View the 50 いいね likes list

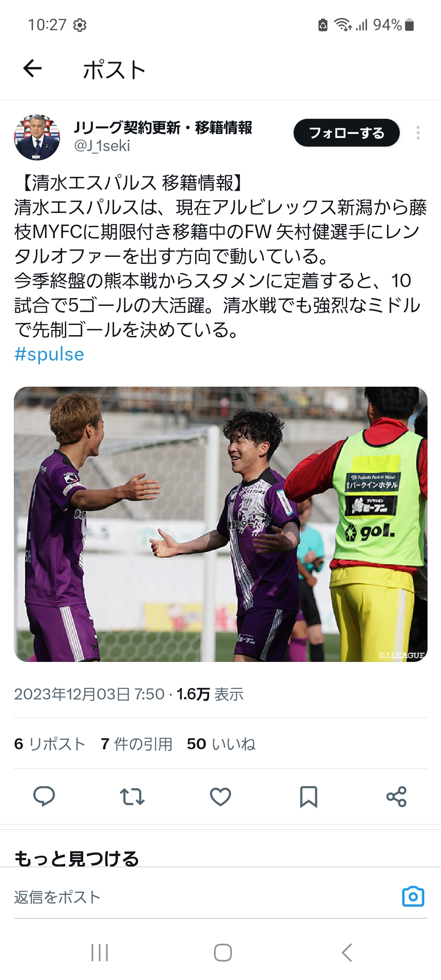221,744
